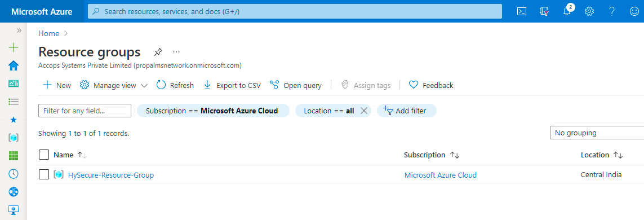Open the globe icon in sidebar
Screen dimensions: 644x220
pos(14,192)
